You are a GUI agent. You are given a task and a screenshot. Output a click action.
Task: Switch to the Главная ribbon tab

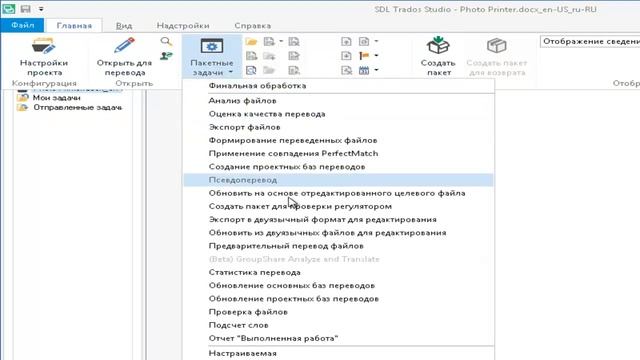74,26
